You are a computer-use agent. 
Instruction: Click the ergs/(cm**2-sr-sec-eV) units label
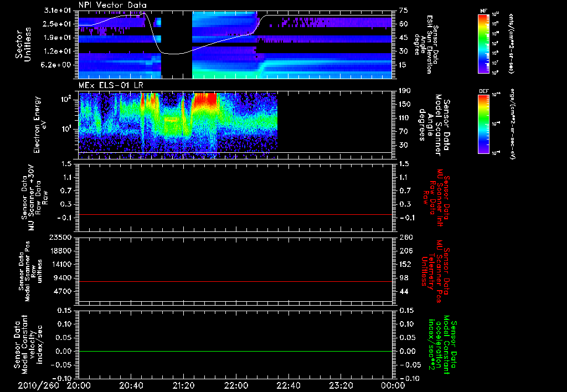coord(512,124)
